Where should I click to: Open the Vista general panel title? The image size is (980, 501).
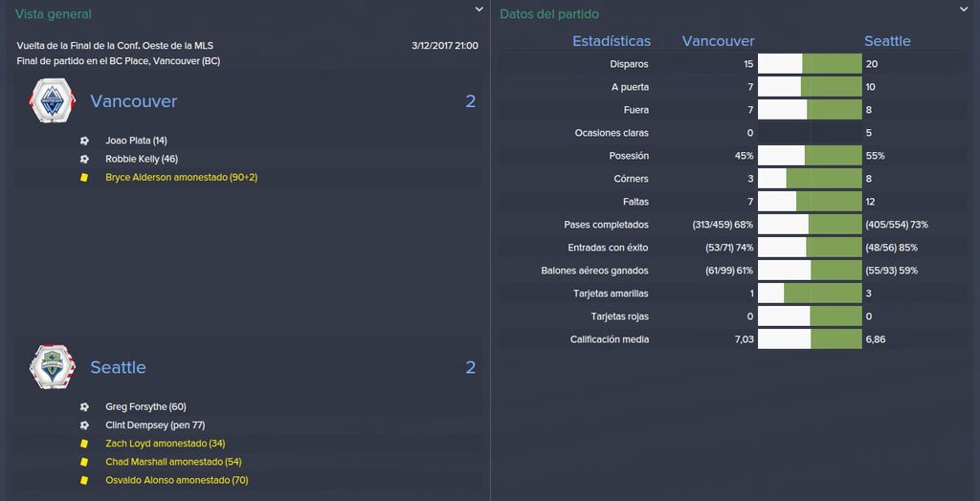pyautogui.click(x=54, y=13)
